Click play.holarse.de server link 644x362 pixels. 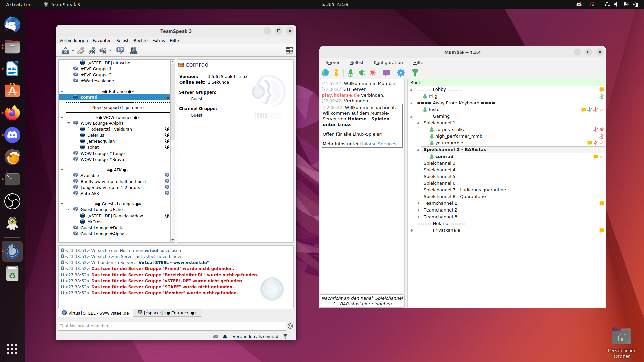(x=340, y=95)
